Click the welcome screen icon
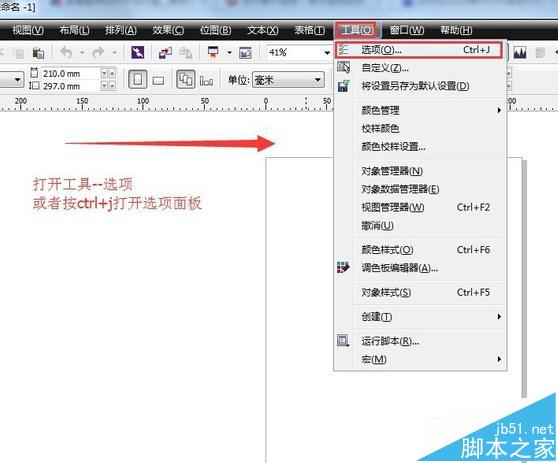 [246, 53]
